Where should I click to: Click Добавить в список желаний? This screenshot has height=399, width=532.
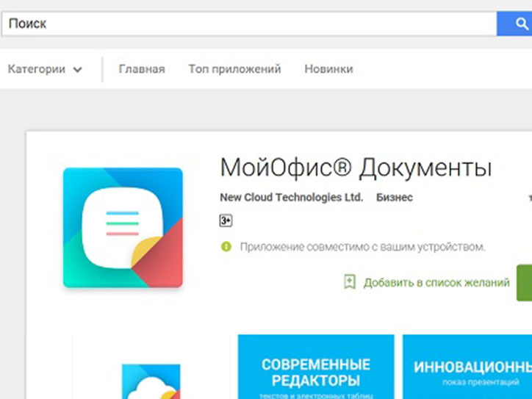pos(436,283)
